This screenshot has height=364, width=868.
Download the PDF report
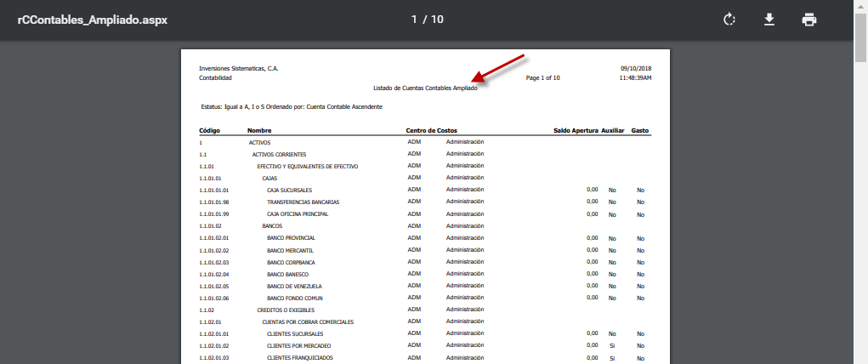coord(769,20)
